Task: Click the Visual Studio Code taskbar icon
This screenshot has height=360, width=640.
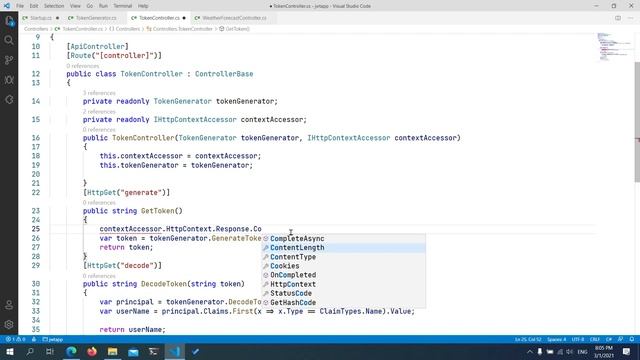Action: pos(175,351)
